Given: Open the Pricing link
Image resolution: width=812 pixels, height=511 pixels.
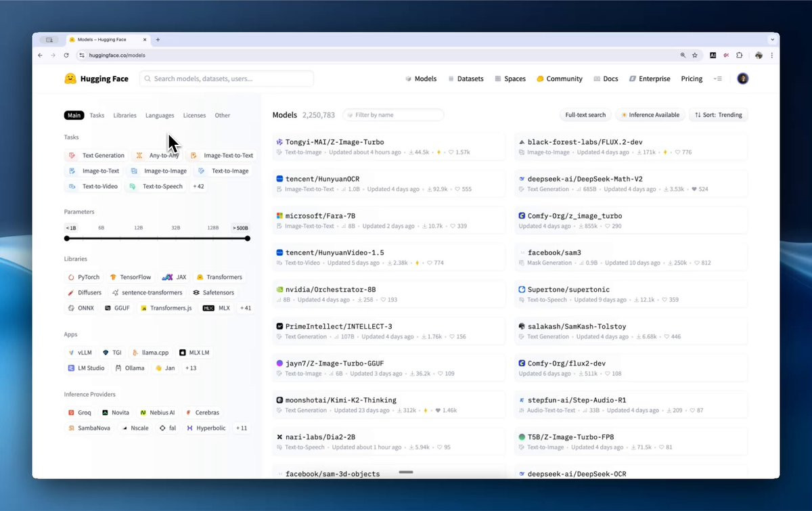Looking at the screenshot, I should pos(692,79).
